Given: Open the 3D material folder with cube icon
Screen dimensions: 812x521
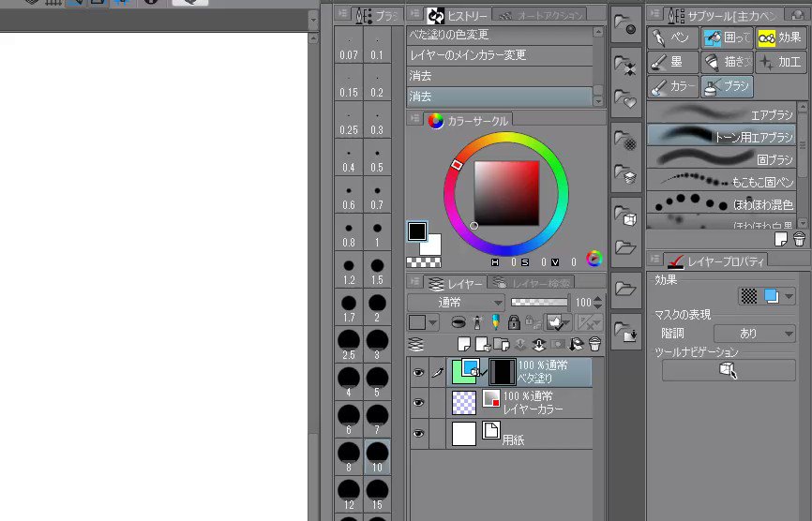Looking at the screenshot, I should pyautogui.click(x=625, y=215).
